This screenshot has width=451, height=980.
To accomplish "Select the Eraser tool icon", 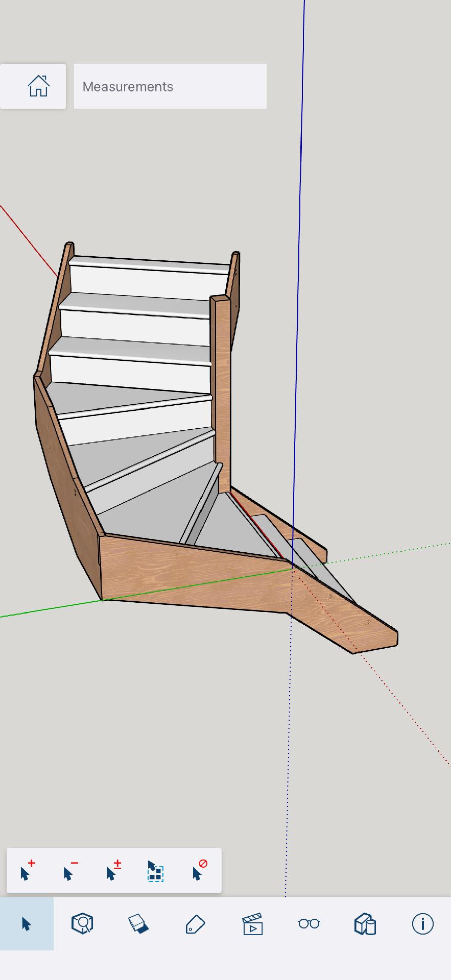I will point(138,924).
